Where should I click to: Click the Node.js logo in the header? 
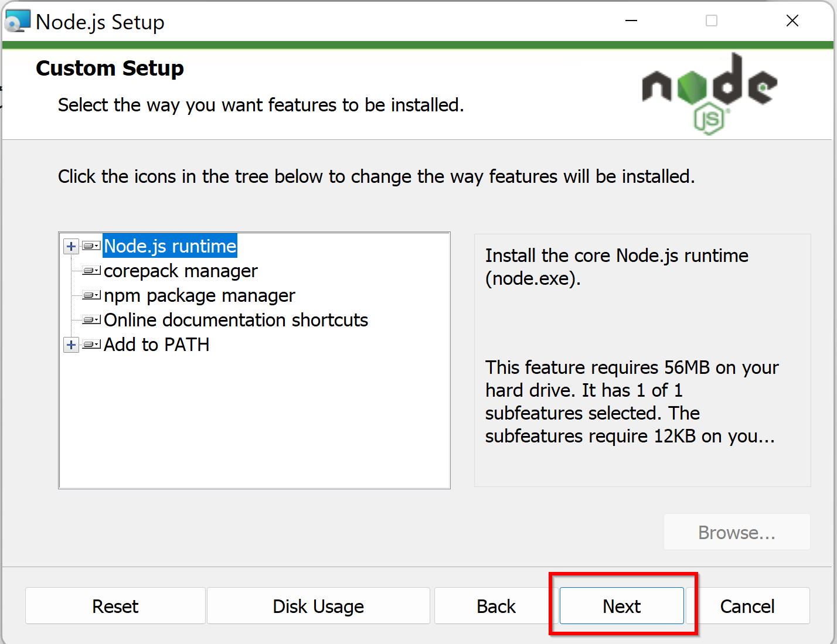pyautogui.click(x=709, y=94)
